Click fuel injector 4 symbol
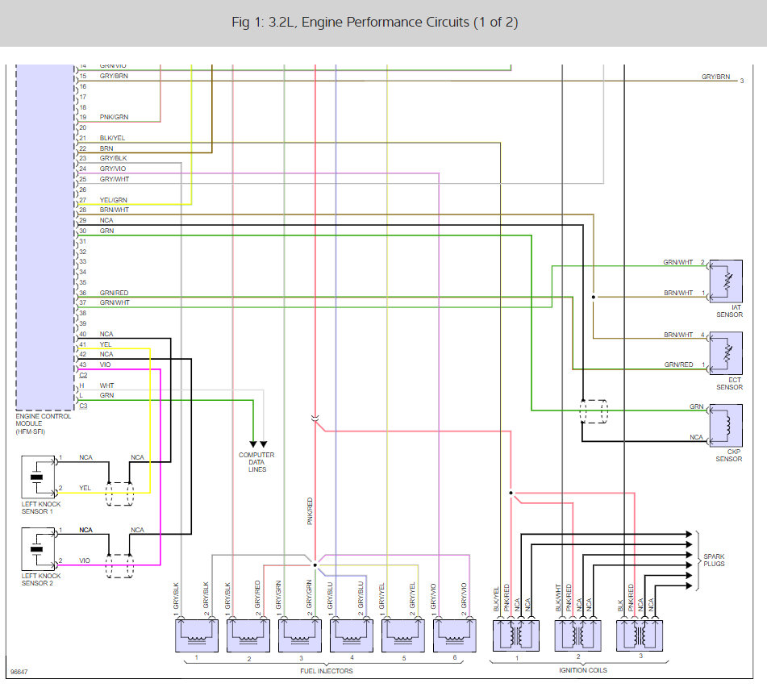This screenshot has width=767, height=700. [352, 636]
